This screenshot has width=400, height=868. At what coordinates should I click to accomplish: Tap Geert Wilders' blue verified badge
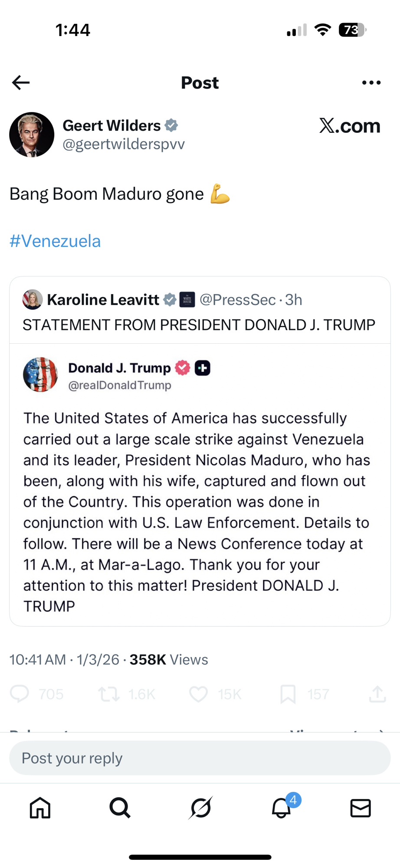tap(172, 126)
